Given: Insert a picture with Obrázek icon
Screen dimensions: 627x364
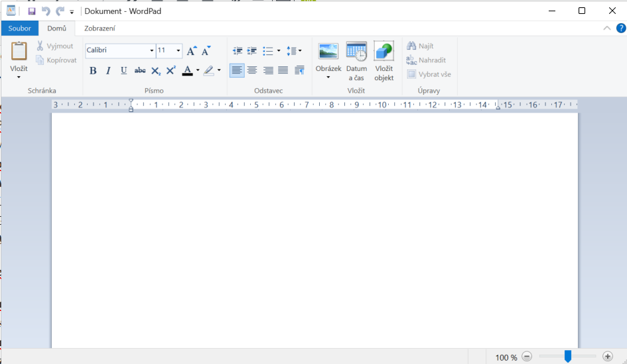Looking at the screenshot, I should click(328, 52).
